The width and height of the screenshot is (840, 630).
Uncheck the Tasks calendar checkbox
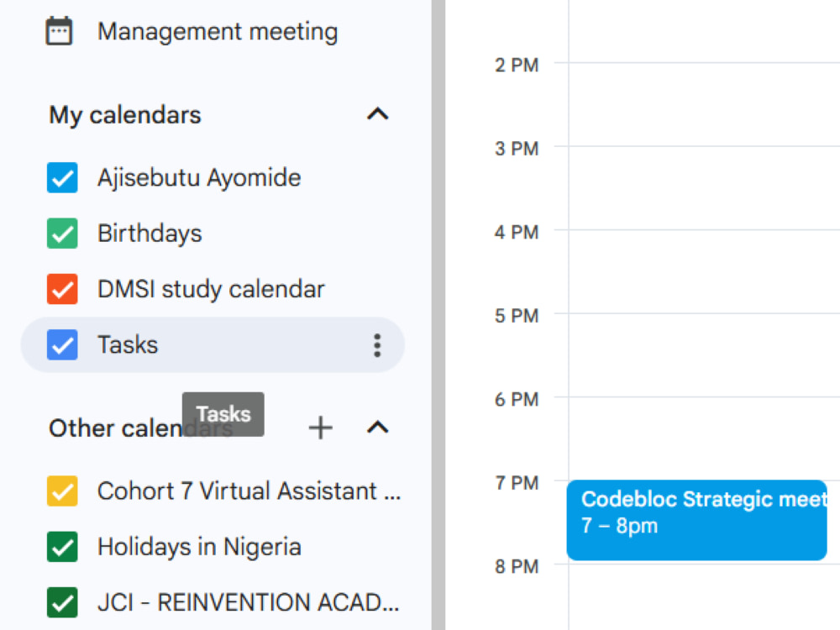(62, 344)
